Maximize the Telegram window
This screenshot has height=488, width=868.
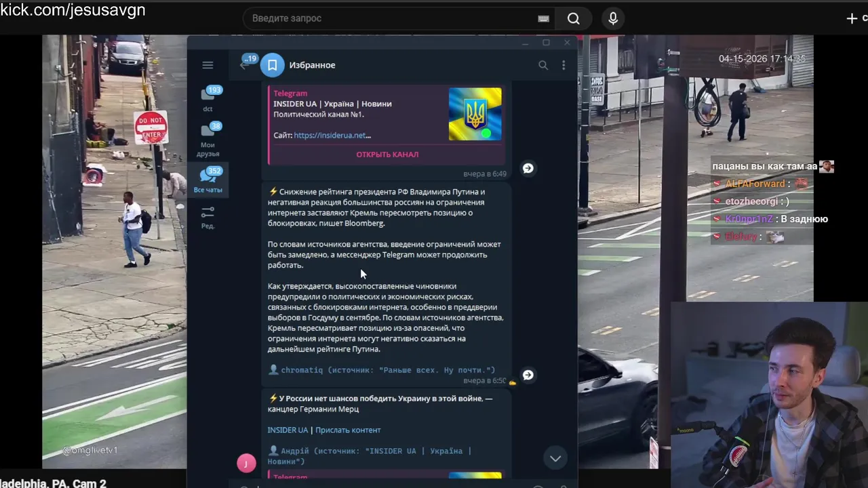click(x=546, y=43)
